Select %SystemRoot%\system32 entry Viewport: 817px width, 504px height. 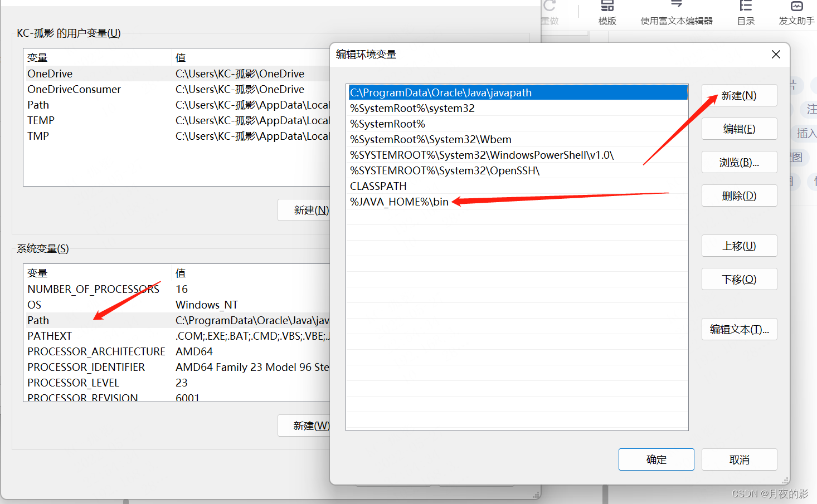pos(517,108)
